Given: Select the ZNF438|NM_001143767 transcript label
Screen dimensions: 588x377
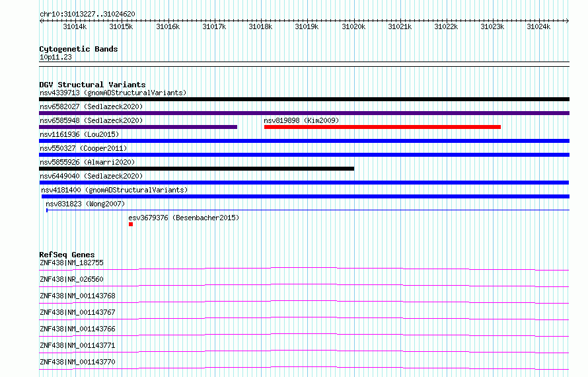Looking at the screenshot, I should [77, 312].
